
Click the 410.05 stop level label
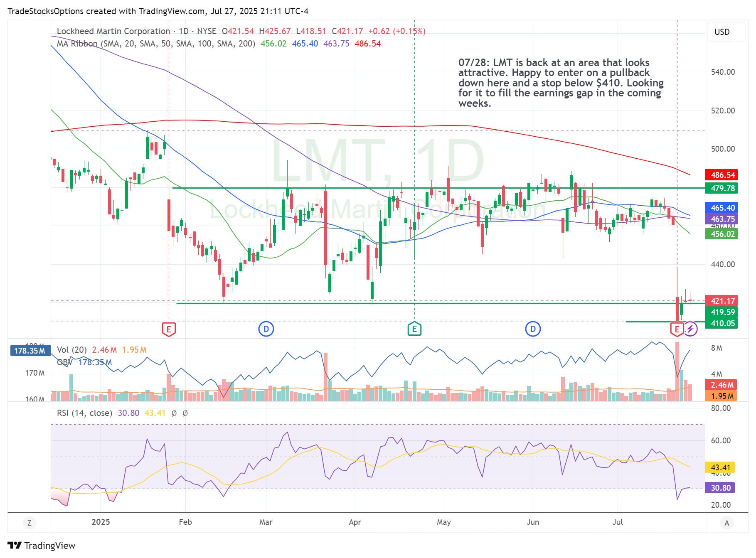(722, 323)
